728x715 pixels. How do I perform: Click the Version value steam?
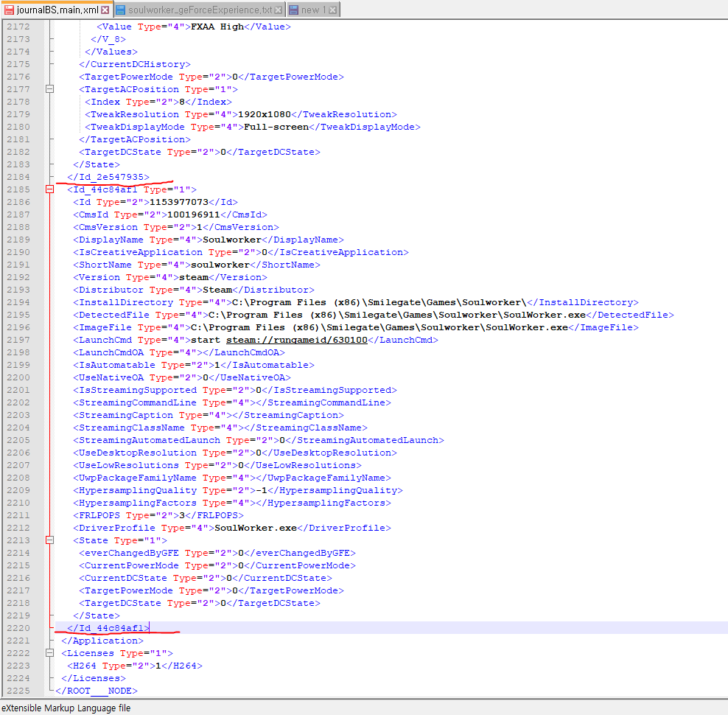click(x=194, y=277)
